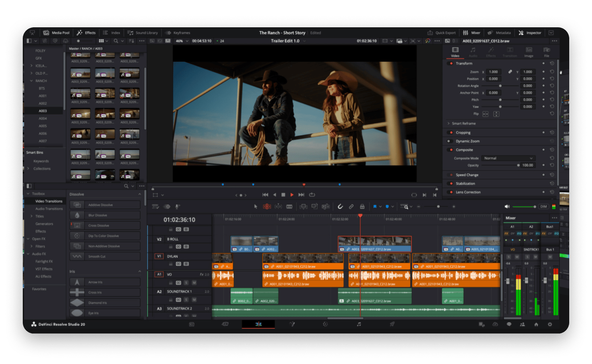Collapse the RANCH bin folder

click(31, 81)
